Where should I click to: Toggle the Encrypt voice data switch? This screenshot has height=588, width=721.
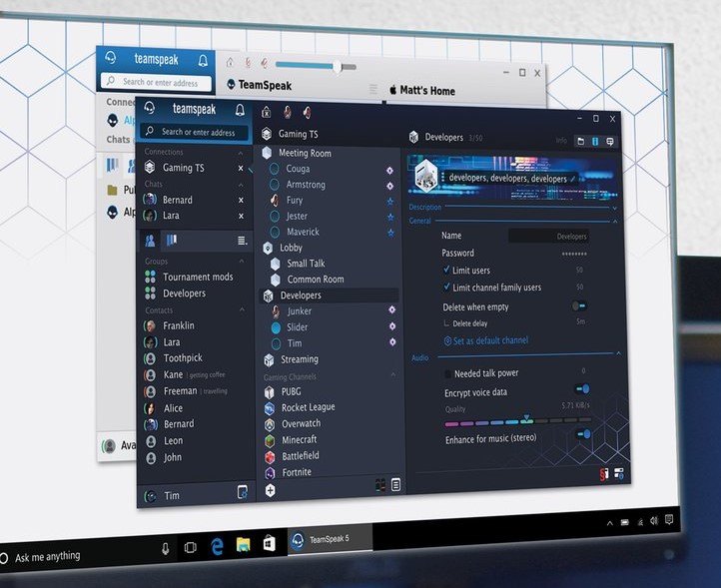(x=582, y=389)
